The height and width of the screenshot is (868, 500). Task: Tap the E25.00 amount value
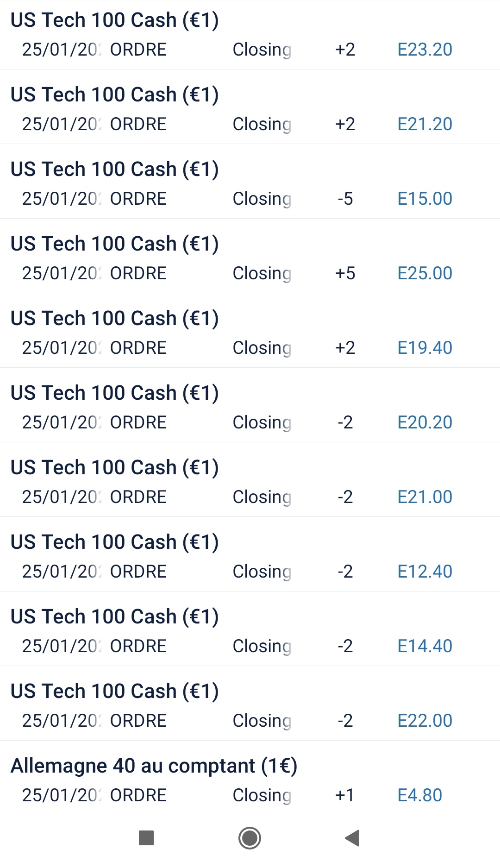pos(425,273)
